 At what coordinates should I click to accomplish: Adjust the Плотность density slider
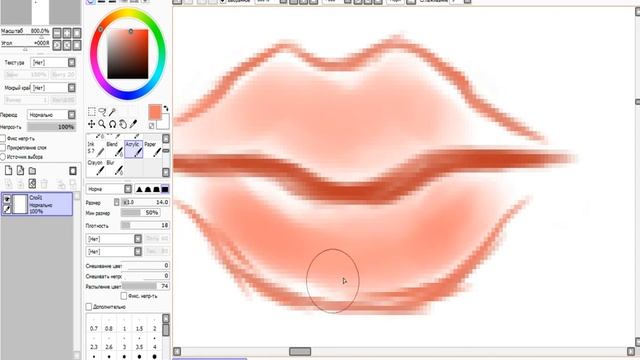tap(145, 225)
